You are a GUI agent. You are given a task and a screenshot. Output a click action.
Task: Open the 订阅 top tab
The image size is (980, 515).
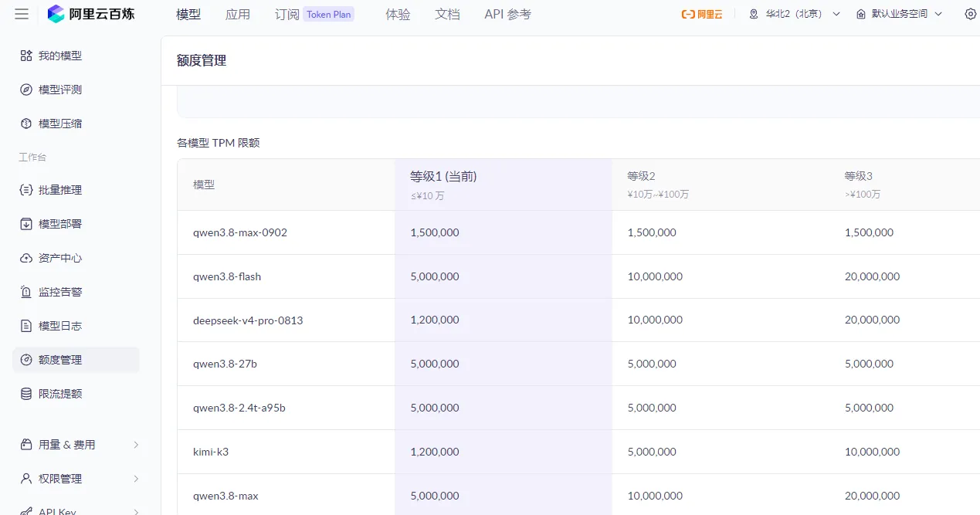pos(287,14)
